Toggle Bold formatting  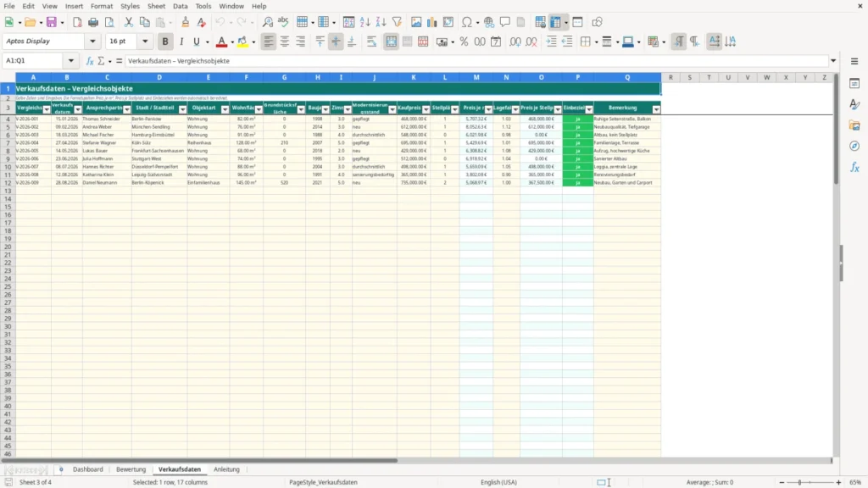[165, 42]
